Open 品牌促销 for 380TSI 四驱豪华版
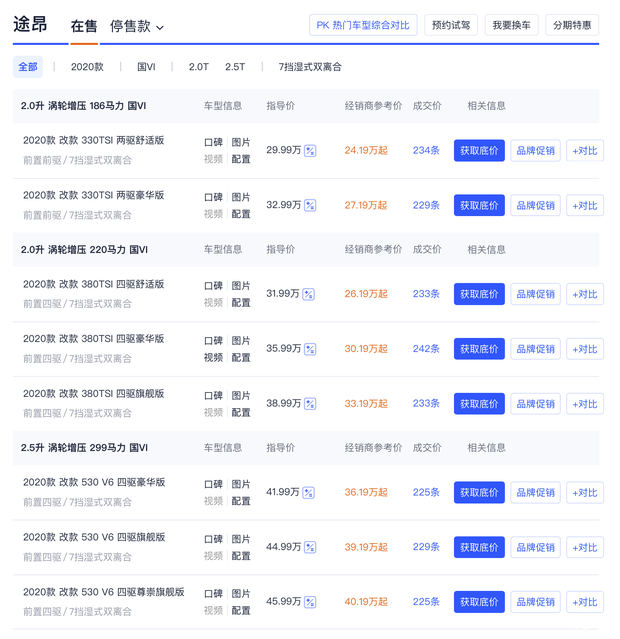Screen dimensions: 620x639 tap(536, 349)
